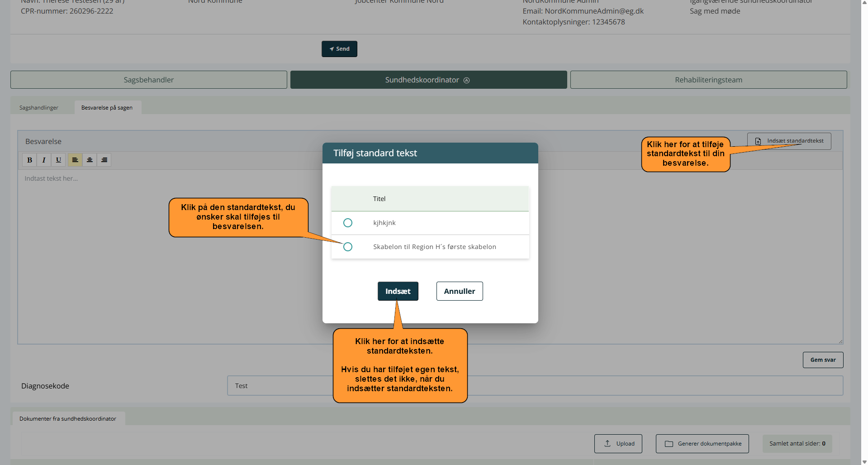Viewport: 868px width, 465px height.
Task: Align text left in the editor
Action: [x=75, y=160]
